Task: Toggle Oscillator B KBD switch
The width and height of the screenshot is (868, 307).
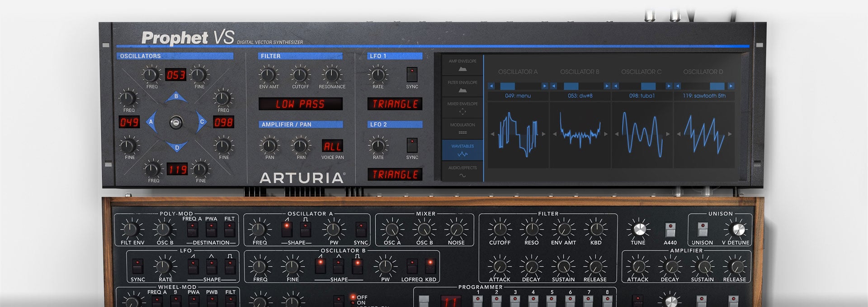Action: click(x=430, y=266)
